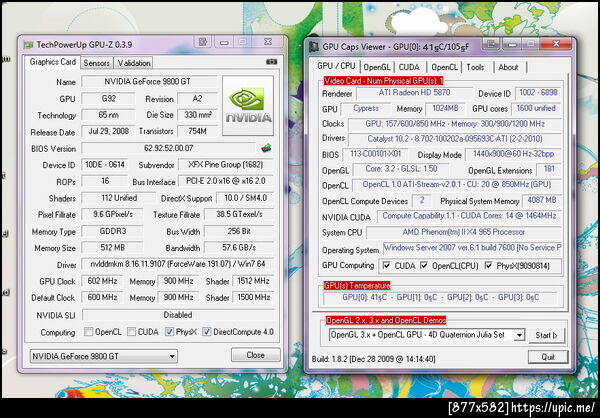Close the GPU Caps Viewer window with X
600x418 pixels.
tap(556, 44)
